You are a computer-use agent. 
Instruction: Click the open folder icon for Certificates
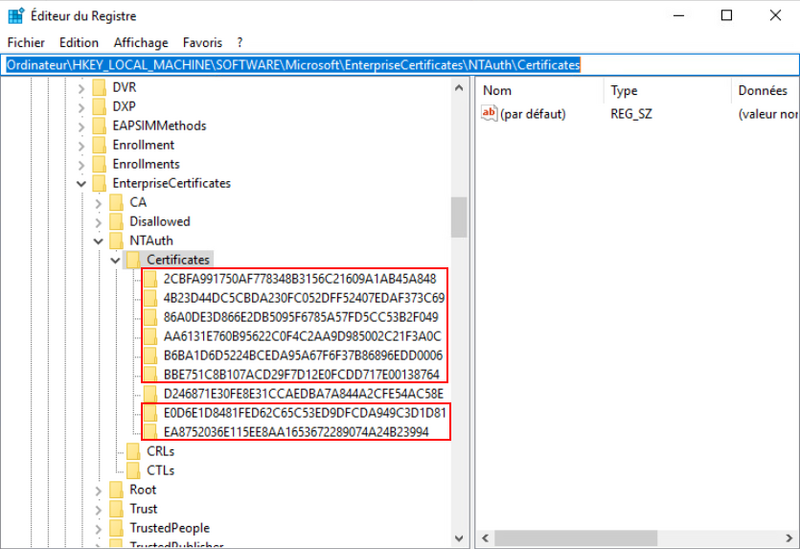[x=134, y=260]
